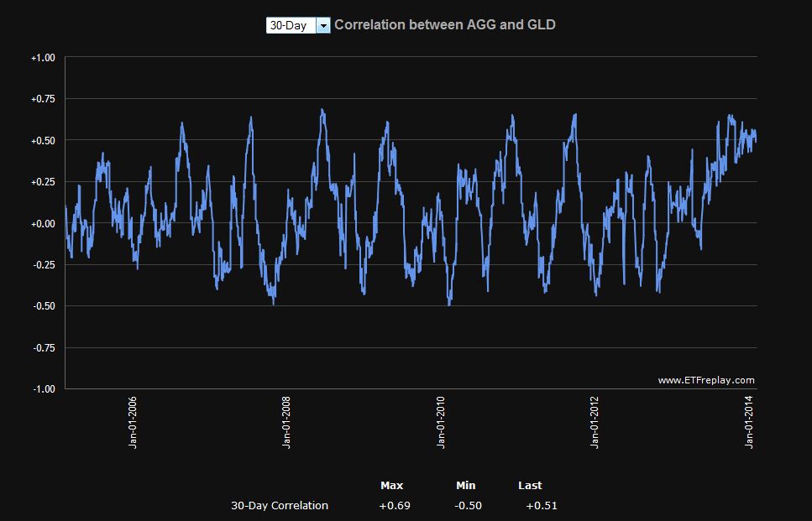
Task: Select the Jan-01-2008 date marker
Action: click(286, 422)
